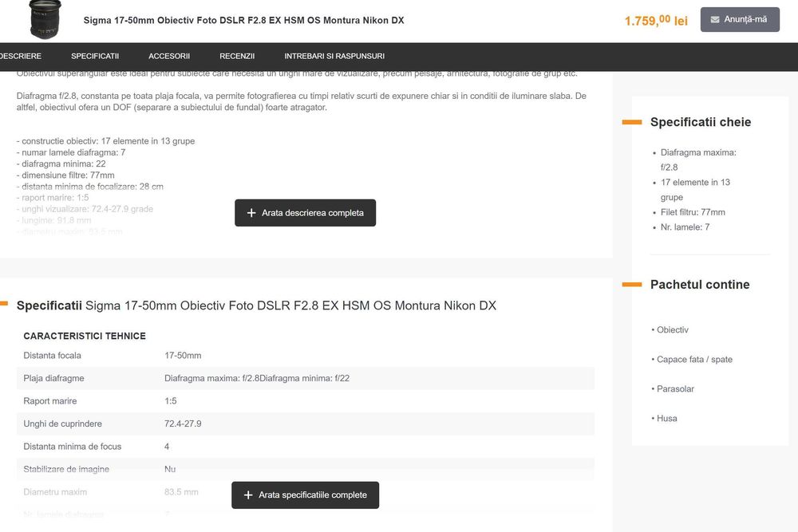Screen dimensions: 798x532
Task: Click the Plaja diafragme row label
Action: pyautogui.click(x=53, y=378)
